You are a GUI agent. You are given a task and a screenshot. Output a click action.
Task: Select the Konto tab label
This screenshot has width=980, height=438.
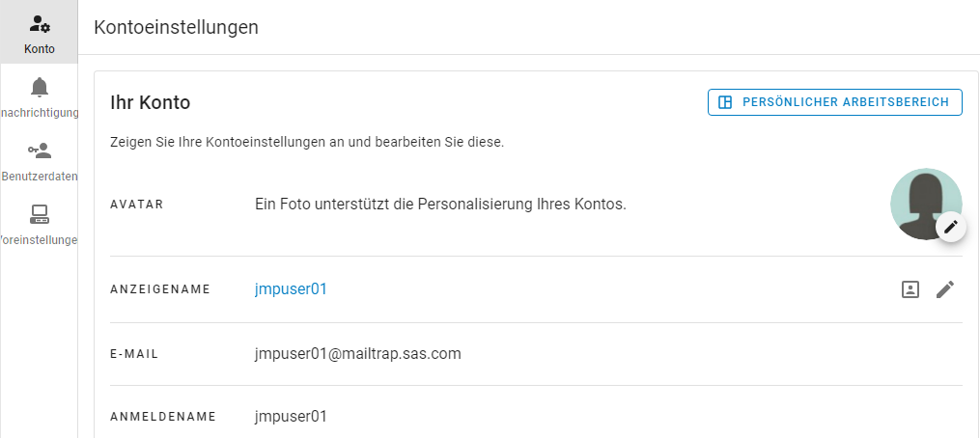40,49
